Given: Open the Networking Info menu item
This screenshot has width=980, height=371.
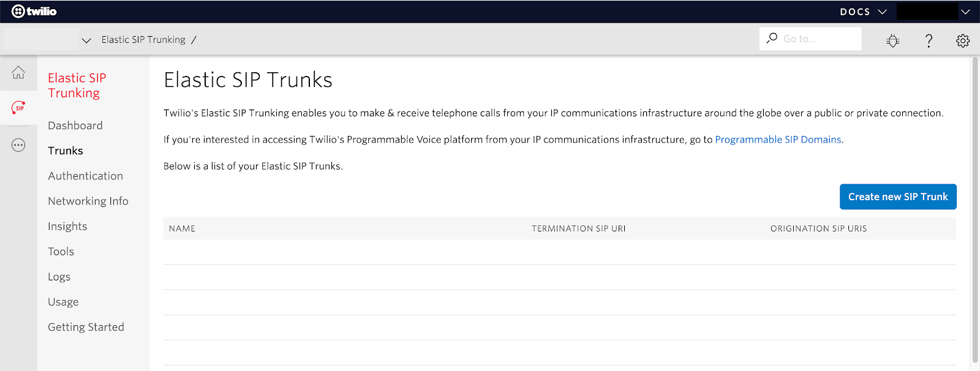Looking at the screenshot, I should click(x=88, y=201).
